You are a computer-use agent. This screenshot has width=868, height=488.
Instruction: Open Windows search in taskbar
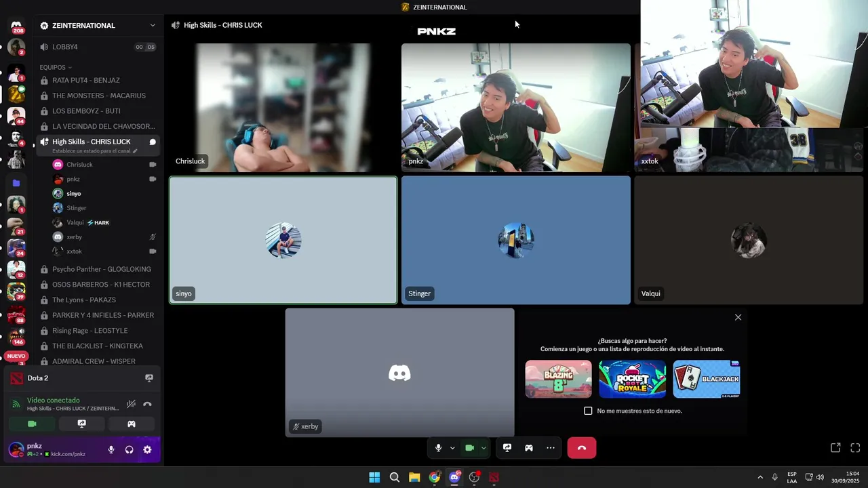point(395,477)
